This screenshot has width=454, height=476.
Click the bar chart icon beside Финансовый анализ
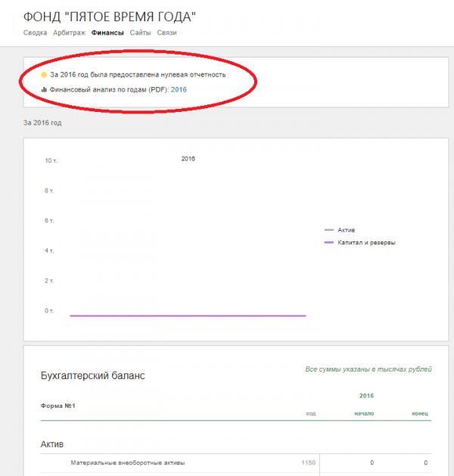[44, 89]
